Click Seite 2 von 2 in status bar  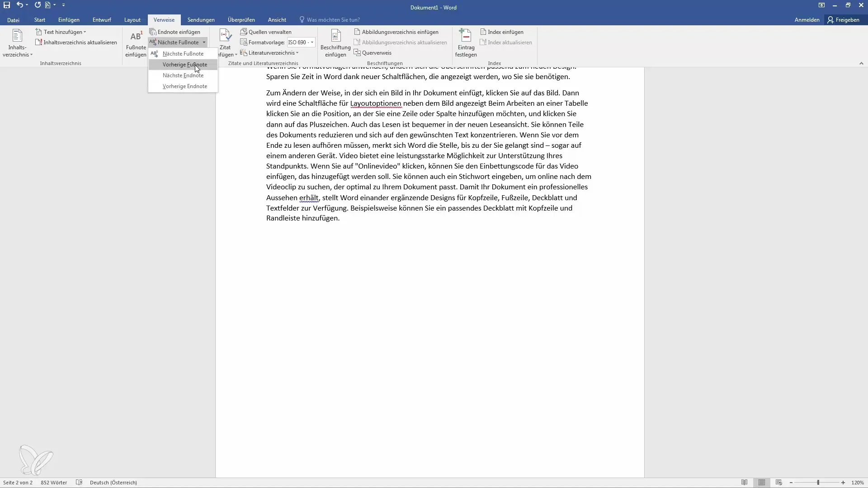pyautogui.click(x=18, y=483)
